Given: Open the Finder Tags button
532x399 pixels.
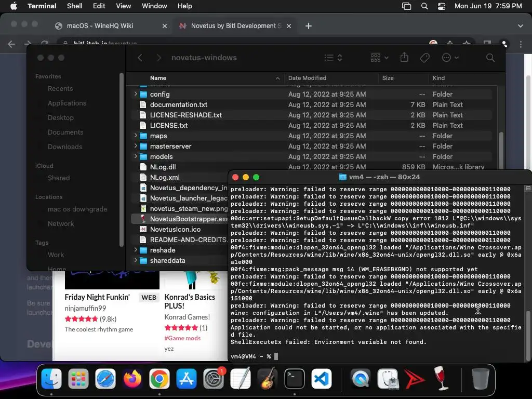Looking at the screenshot, I should click(424, 58).
